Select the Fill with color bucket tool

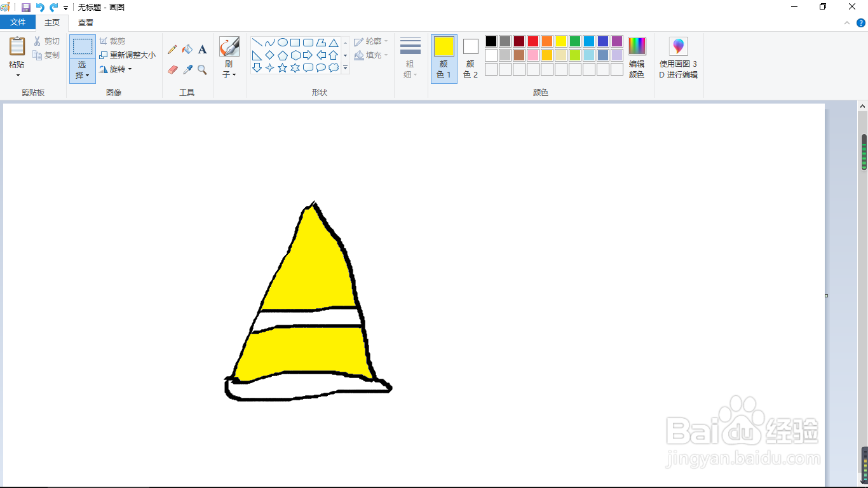187,50
